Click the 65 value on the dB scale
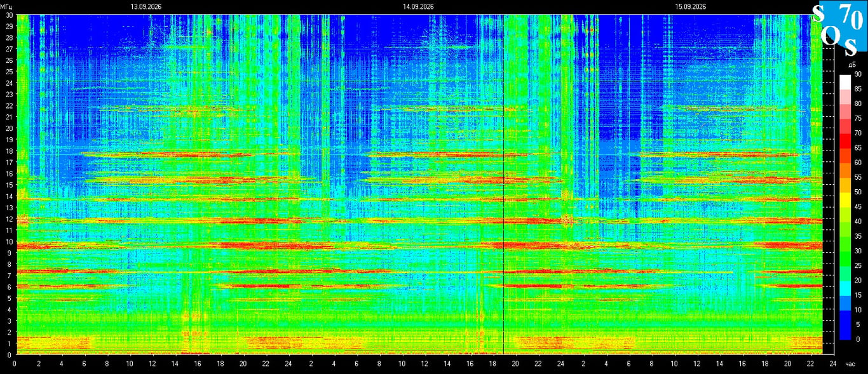Image resolution: width=868 pixels, height=374 pixels. (857, 148)
